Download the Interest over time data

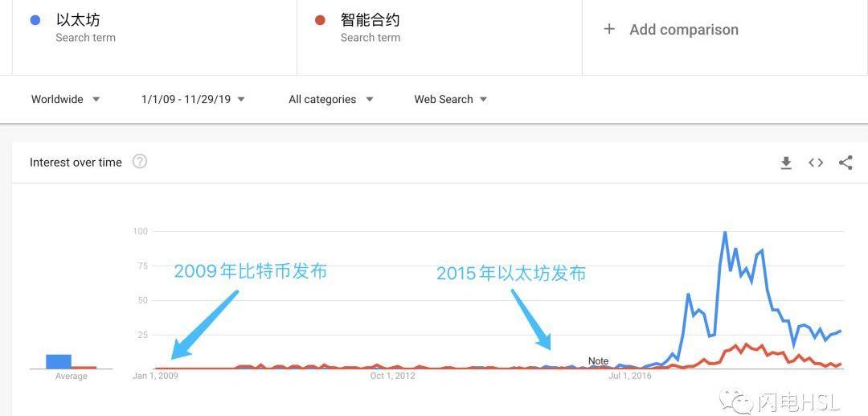tap(786, 163)
